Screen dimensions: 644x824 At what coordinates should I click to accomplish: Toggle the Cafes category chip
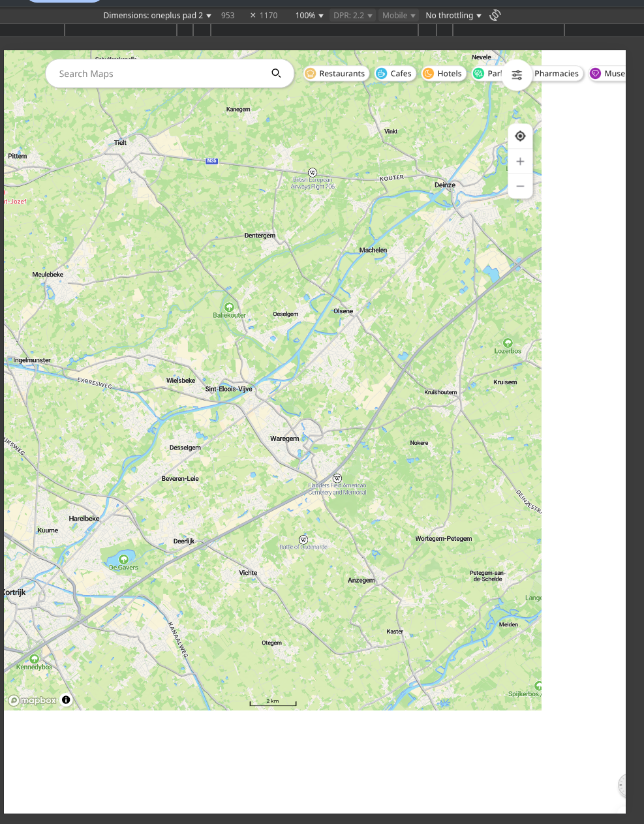394,74
